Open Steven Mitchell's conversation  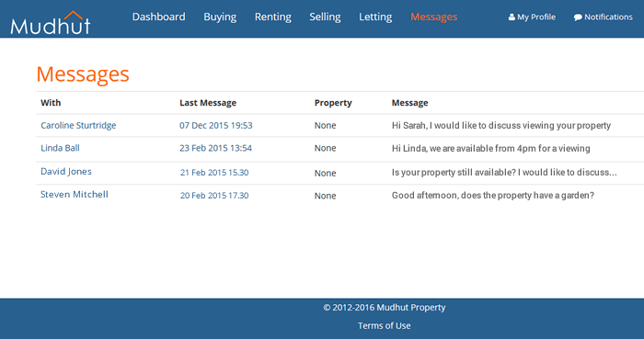click(75, 194)
